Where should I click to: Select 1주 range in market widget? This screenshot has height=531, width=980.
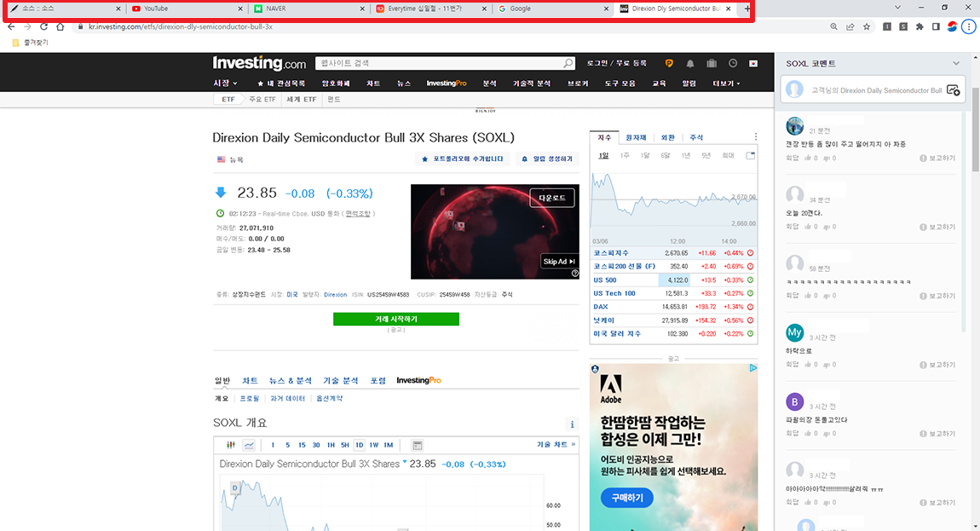coord(625,156)
